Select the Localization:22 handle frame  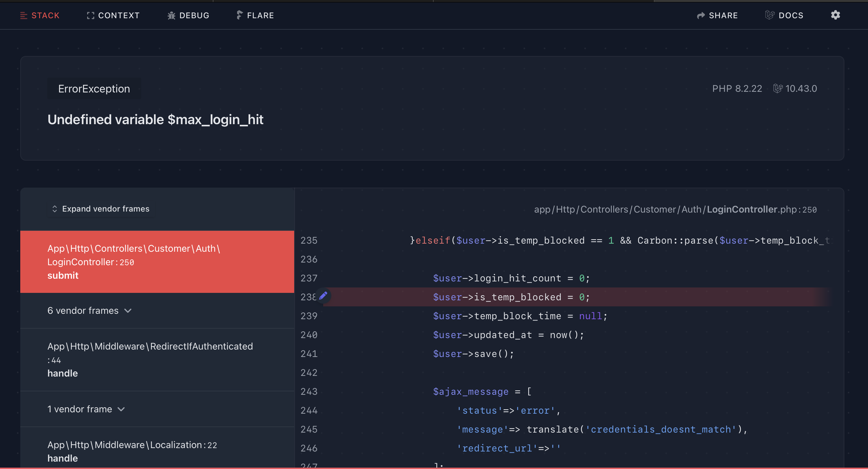click(x=157, y=447)
